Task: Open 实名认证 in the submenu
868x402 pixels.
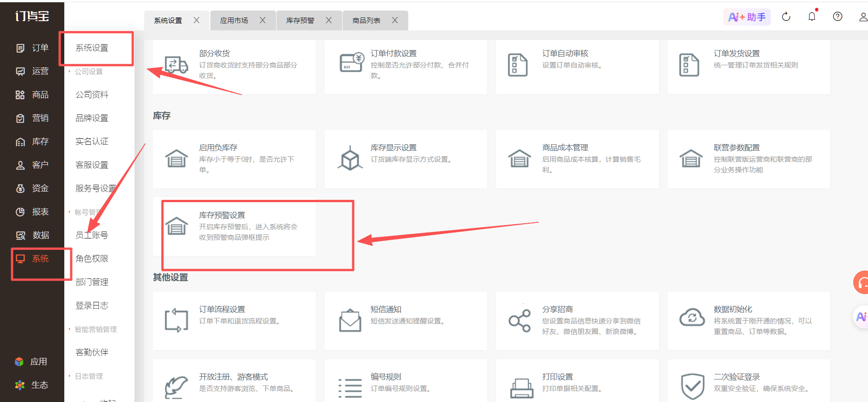Action: click(x=92, y=142)
